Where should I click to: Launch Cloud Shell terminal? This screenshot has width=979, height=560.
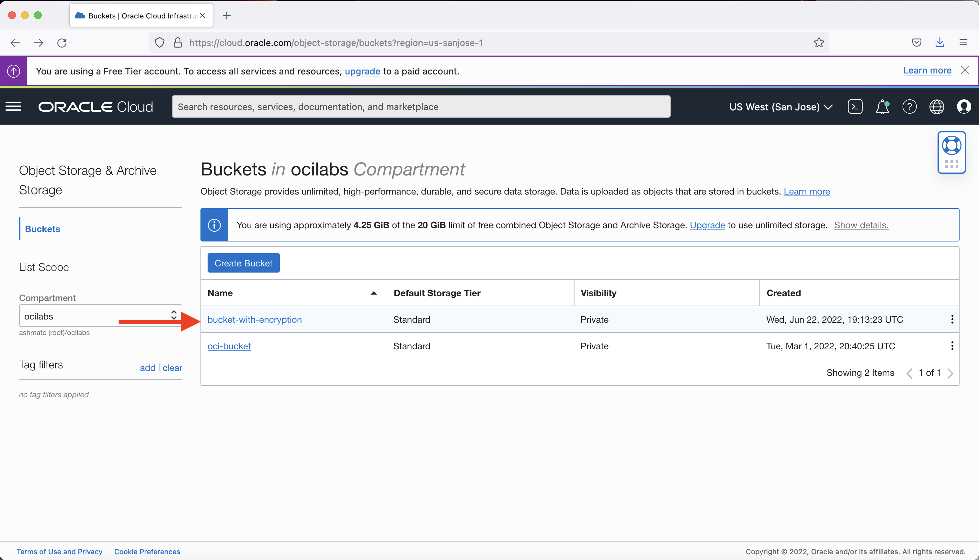pyautogui.click(x=855, y=106)
